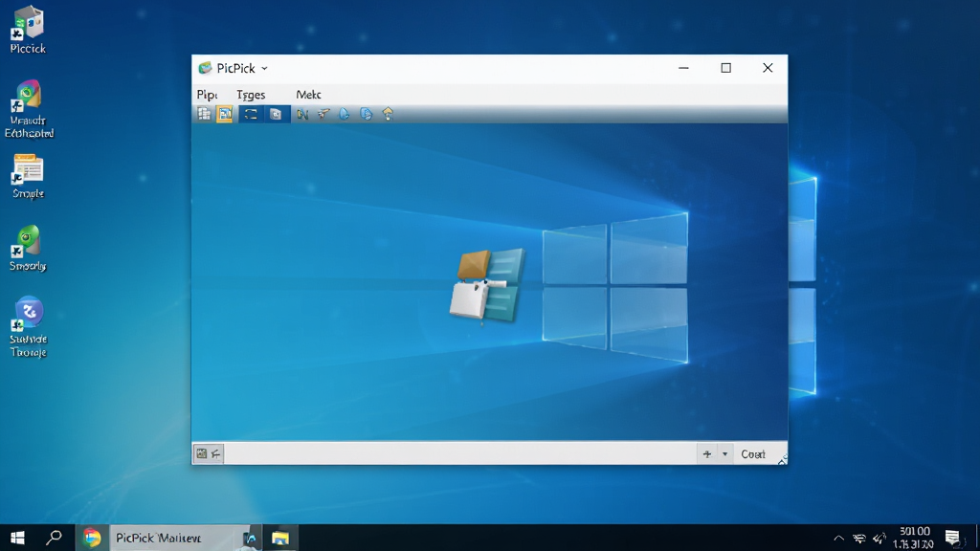Select the blue round desktop icon labeled Thoraje
This screenshot has width=980, height=551.
(28, 327)
